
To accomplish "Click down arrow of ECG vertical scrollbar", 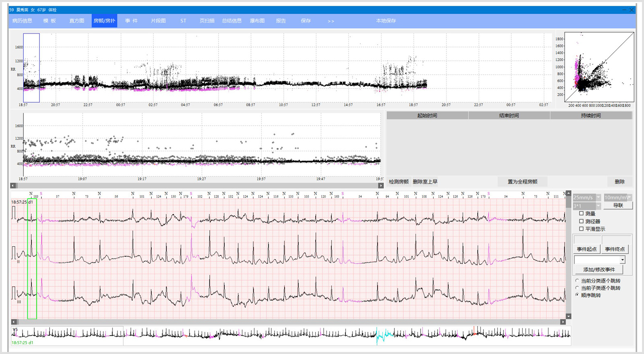I will pos(568,316).
